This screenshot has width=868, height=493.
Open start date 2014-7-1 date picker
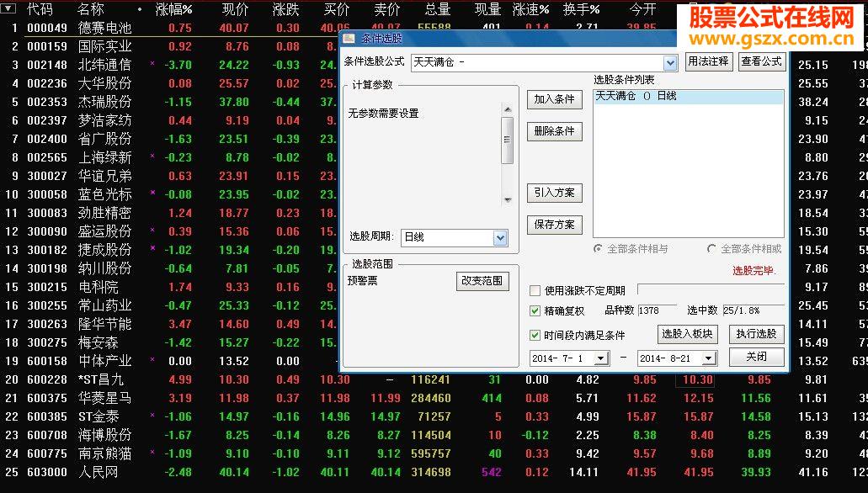click(600, 358)
